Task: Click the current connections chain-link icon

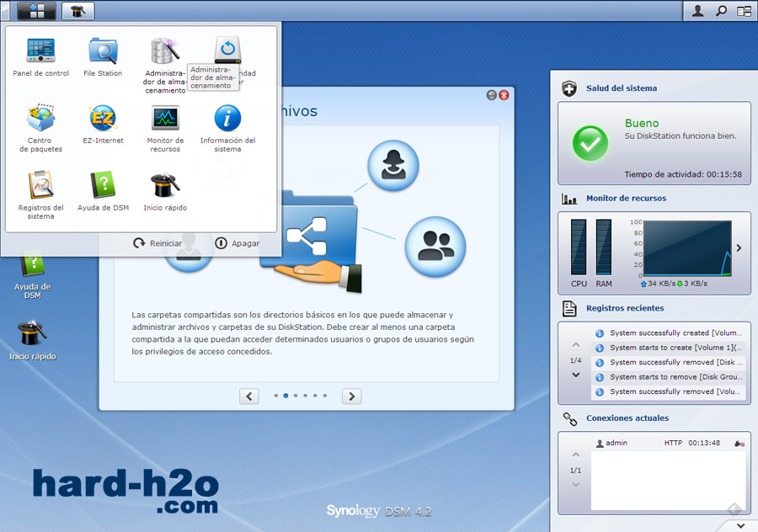Action: pos(569,419)
